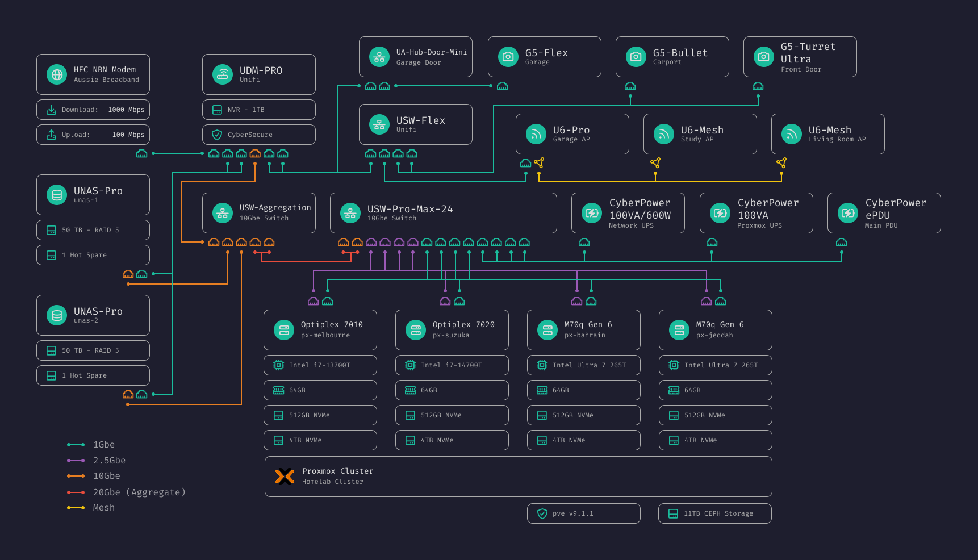Toggle the green uplink port above USW-Flex
This screenshot has width=978, height=560.
click(x=370, y=86)
